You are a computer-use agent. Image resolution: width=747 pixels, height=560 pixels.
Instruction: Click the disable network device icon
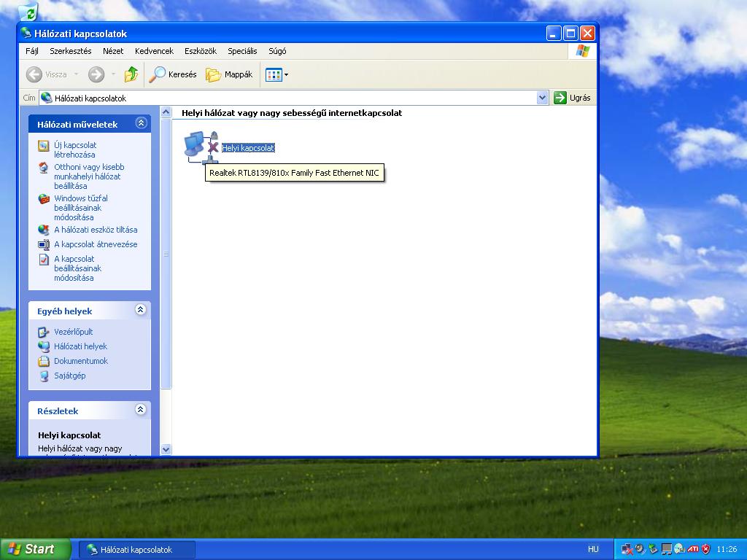(x=43, y=230)
